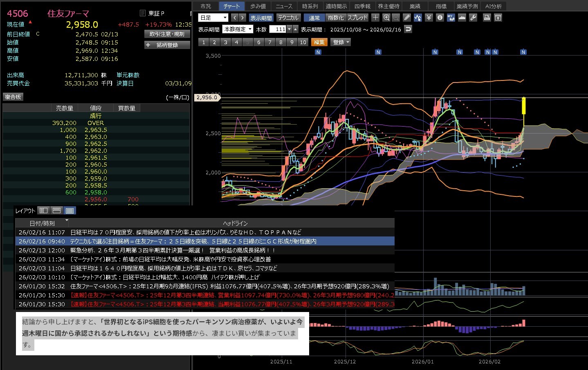Image resolution: width=588 pixels, height=370 pixels.
Task: Print the chart with printer icon
Action: click(487, 18)
